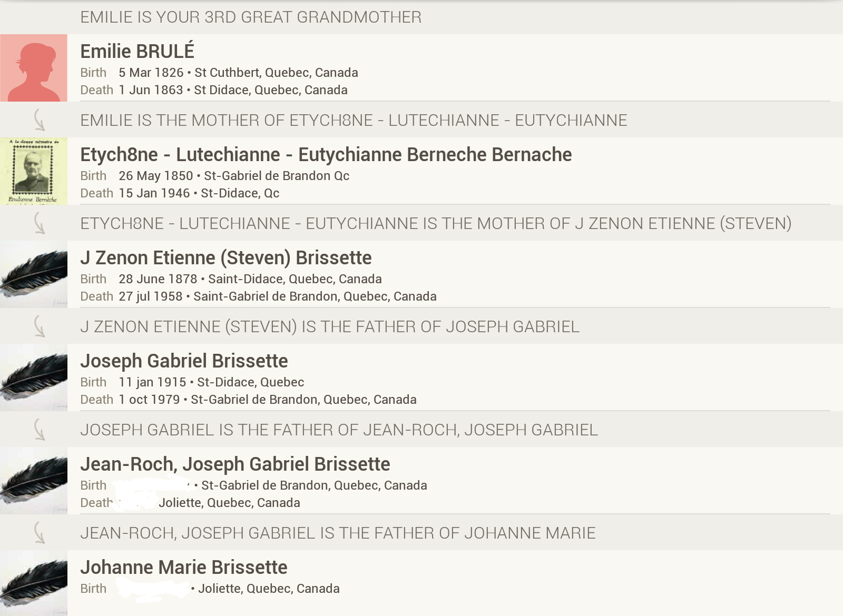
Task: Click Emilie BRULÉ's pink silhouette avatar
Action: (34, 68)
